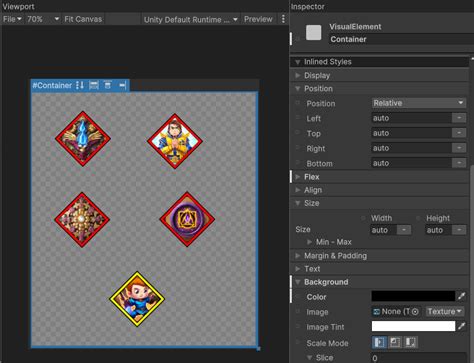Select the #Container label in viewport header
This screenshot has width=474, height=363.
[52, 85]
